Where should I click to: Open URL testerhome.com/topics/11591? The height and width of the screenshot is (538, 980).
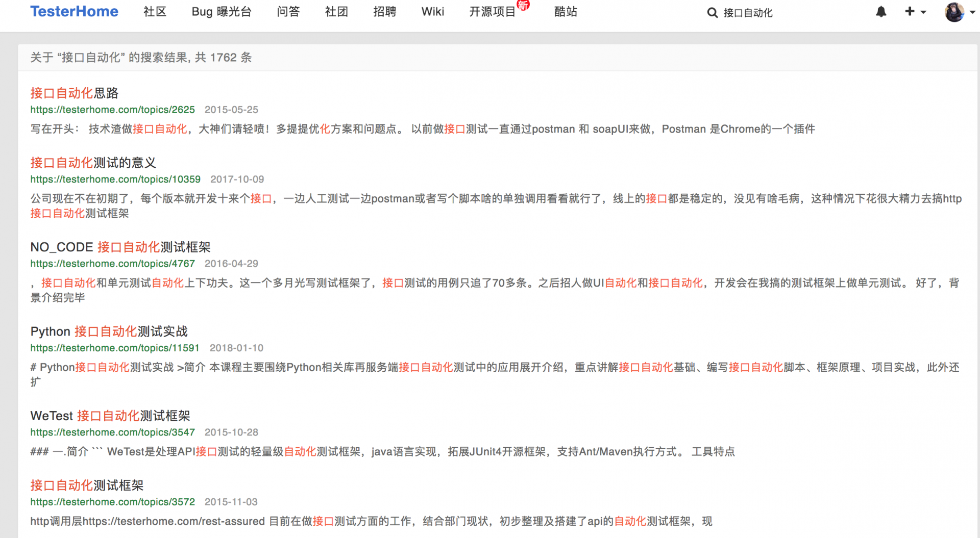coord(115,348)
